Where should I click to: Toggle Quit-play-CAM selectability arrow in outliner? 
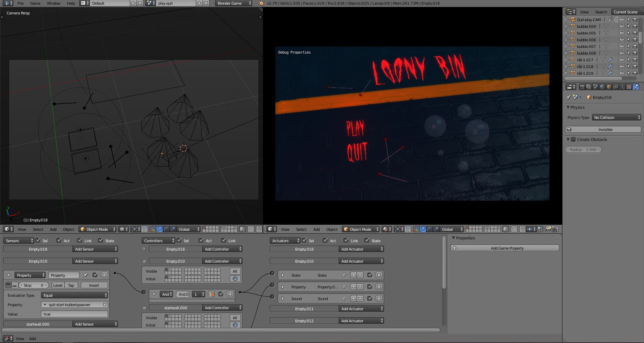click(629, 19)
